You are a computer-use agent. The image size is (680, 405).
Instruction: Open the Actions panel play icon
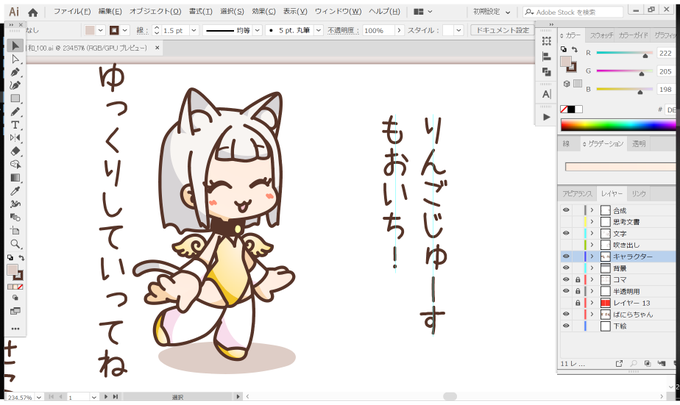click(546, 117)
